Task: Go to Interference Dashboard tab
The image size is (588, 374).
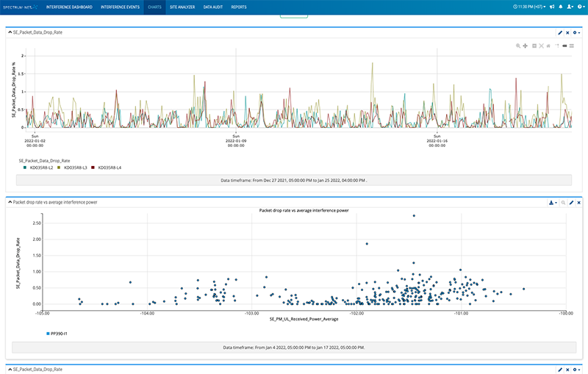Action: tap(69, 7)
